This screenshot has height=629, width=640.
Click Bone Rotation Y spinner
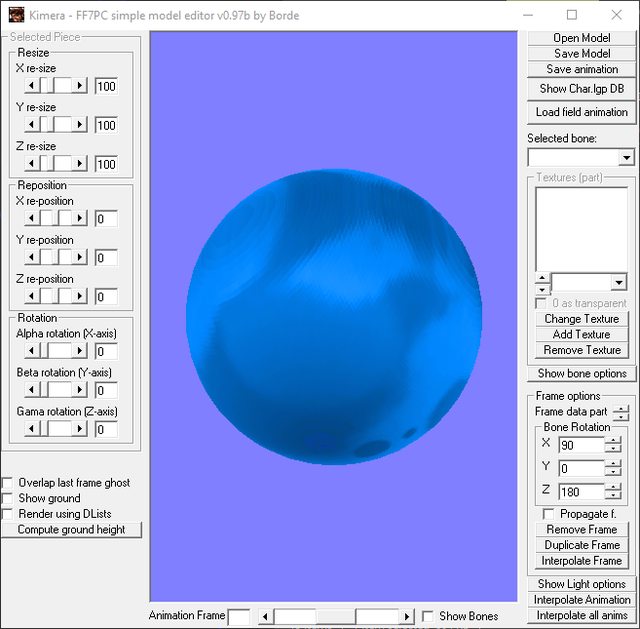click(613, 468)
